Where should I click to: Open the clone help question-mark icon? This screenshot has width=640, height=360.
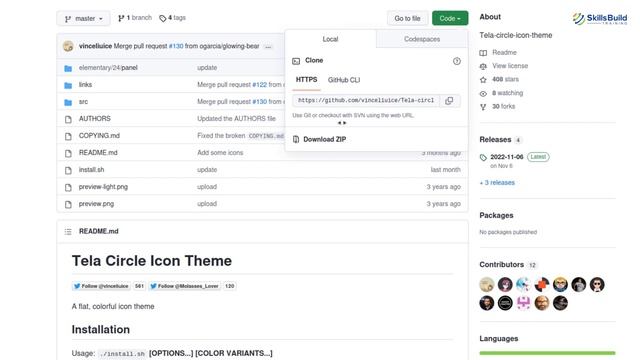[x=456, y=61]
